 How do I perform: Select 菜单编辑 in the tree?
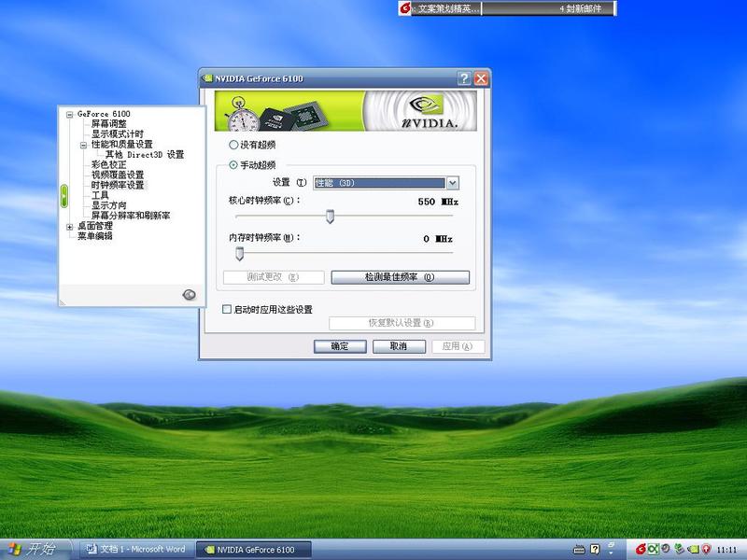95,236
